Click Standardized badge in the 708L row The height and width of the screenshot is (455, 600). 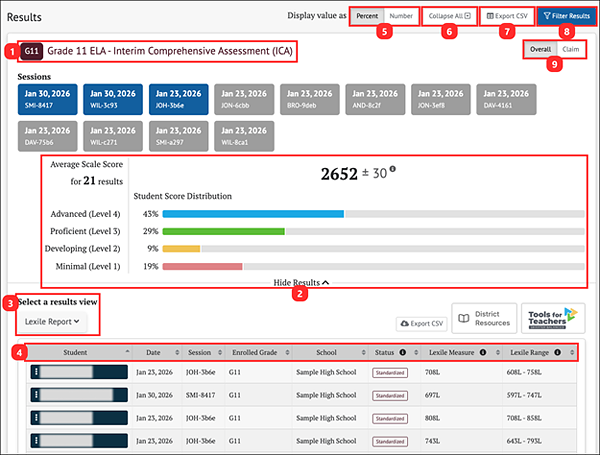click(390, 373)
